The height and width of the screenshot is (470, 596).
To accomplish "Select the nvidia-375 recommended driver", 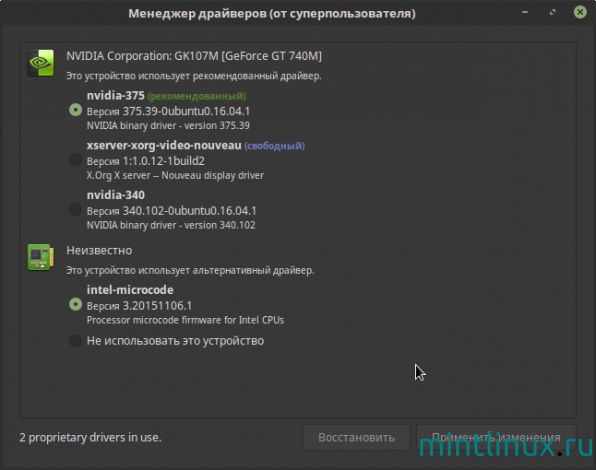I will coord(75,110).
